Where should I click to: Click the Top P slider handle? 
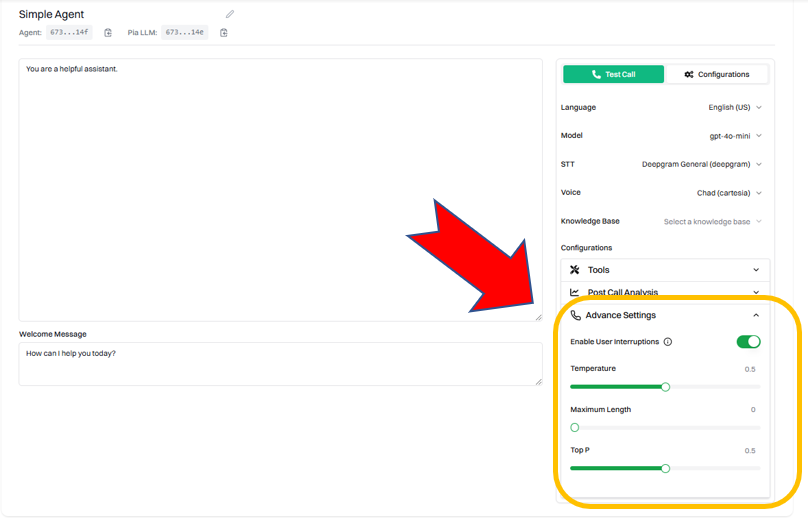[x=665, y=468]
